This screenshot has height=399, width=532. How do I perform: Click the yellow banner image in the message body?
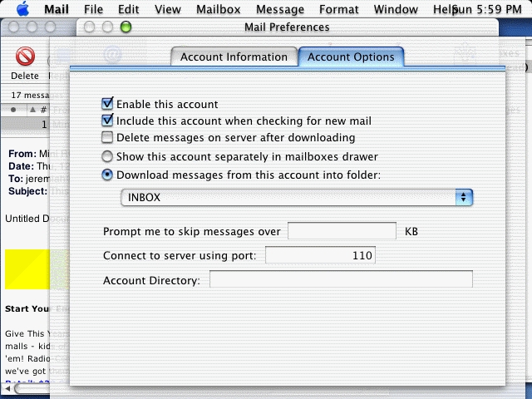point(27,269)
